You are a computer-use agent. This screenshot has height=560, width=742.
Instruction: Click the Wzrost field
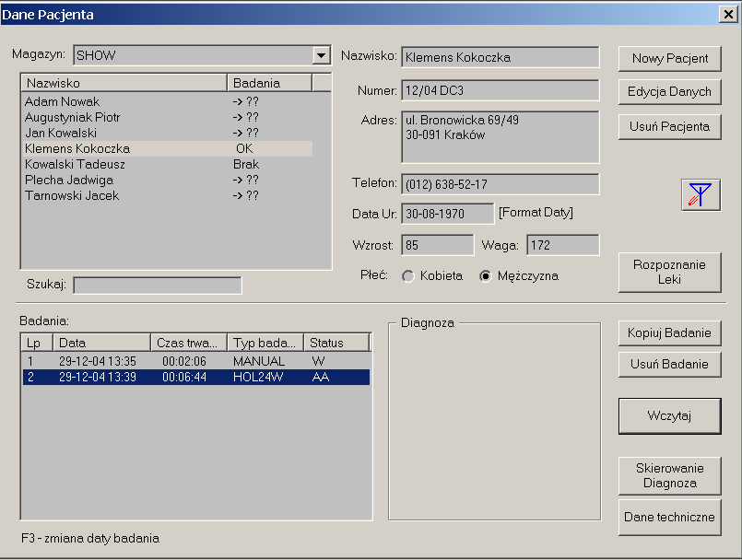(x=437, y=245)
